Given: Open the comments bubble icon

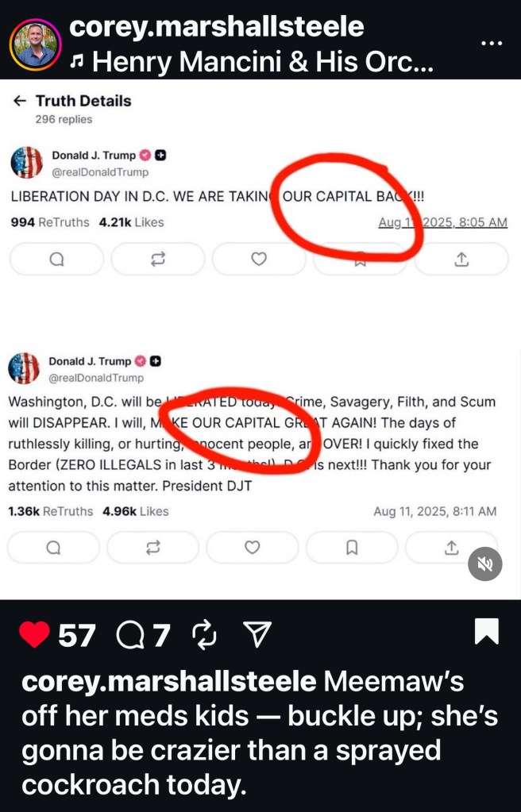Looking at the screenshot, I should pyautogui.click(x=130, y=635).
